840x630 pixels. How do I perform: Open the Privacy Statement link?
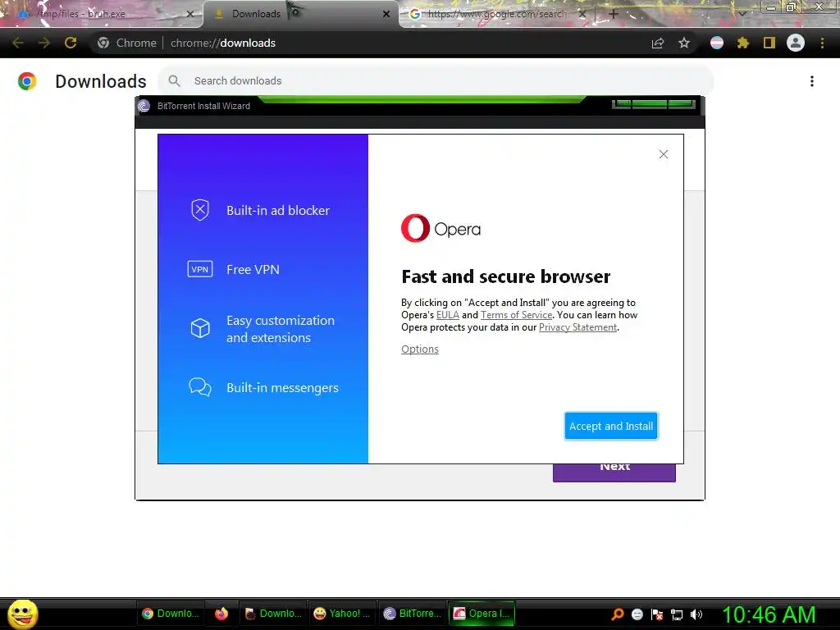(577, 327)
